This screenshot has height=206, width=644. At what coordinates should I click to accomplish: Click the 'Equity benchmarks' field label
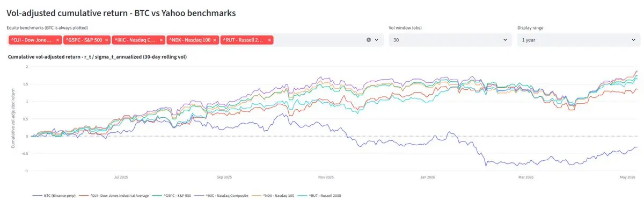[47, 27]
